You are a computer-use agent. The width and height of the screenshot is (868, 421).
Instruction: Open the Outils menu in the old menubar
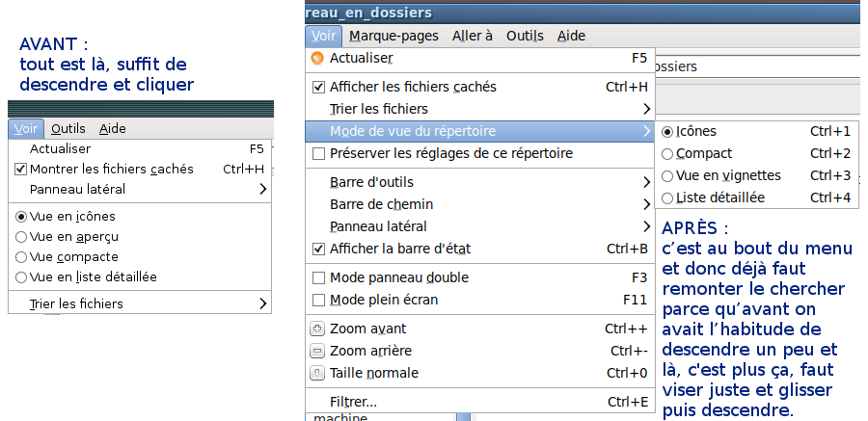(68, 129)
